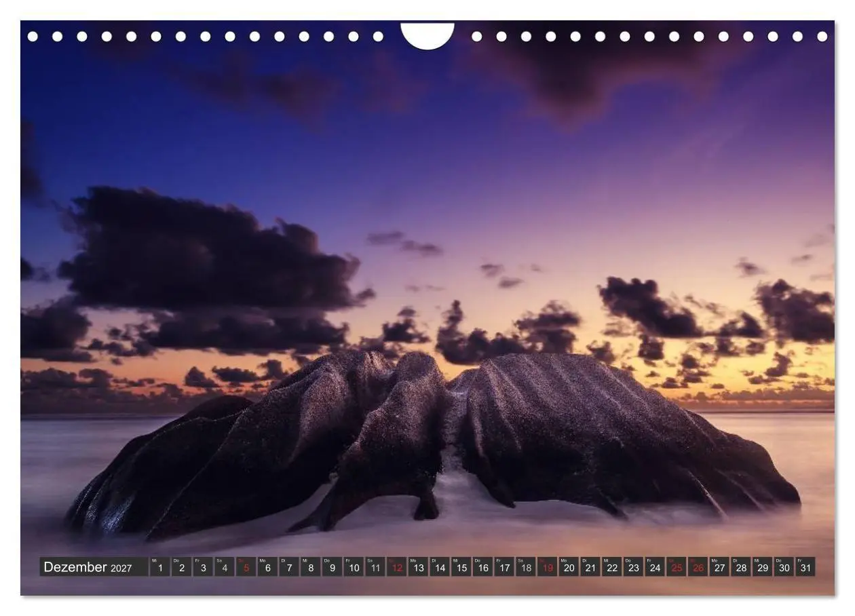Select the red holiday 26 cell

698,567
